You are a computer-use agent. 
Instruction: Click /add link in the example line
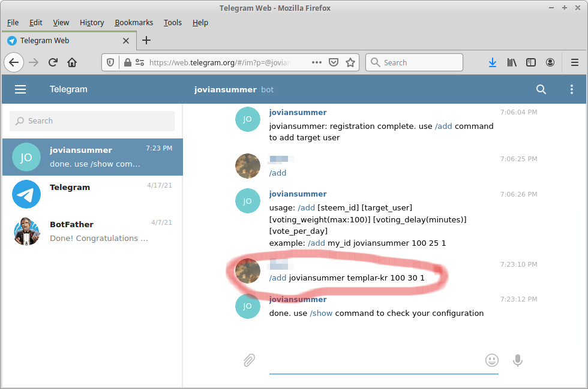(x=317, y=243)
